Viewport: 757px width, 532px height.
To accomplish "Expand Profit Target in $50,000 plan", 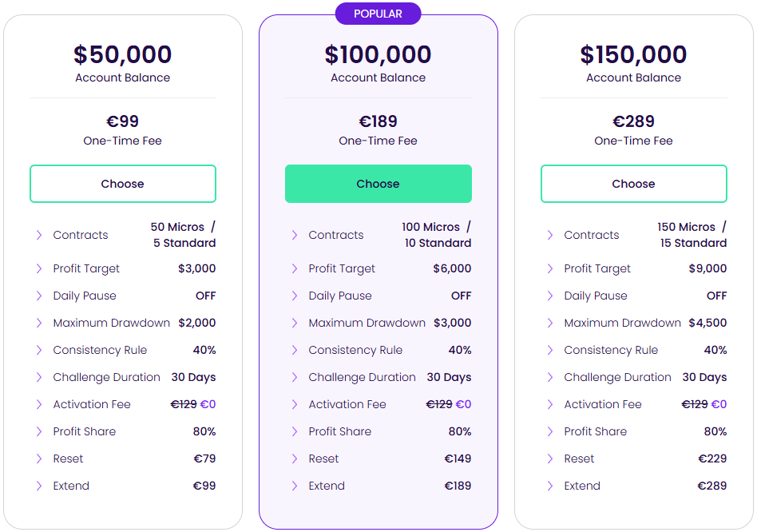I will (x=39, y=268).
